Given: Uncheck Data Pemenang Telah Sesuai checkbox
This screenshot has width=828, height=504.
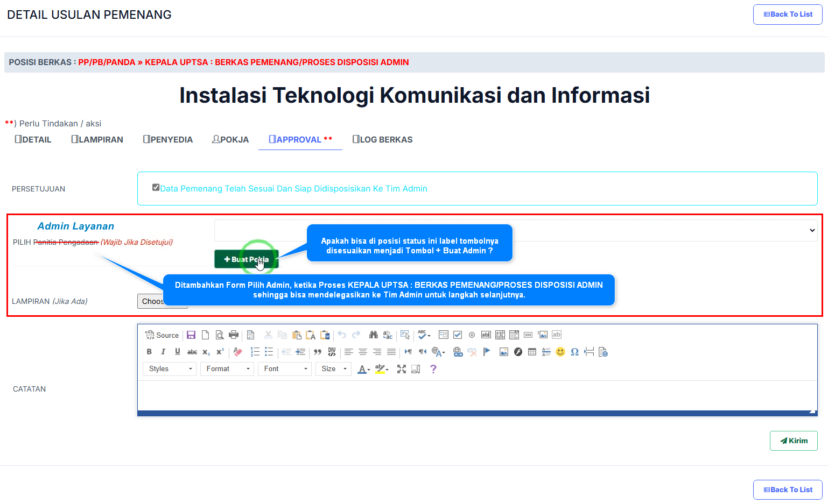Looking at the screenshot, I should click(156, 188).
